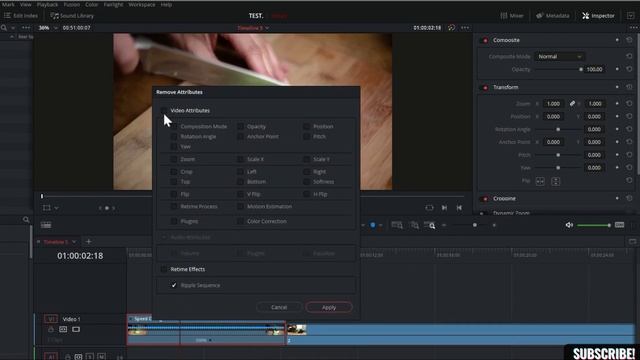Open the Color menu
The width and height of the screenshot is (640, 360).
click(91, 4)
